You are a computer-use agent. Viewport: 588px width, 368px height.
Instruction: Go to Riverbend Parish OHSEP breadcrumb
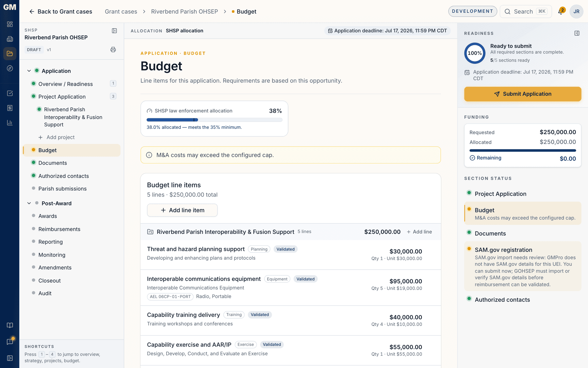(184, 11)
